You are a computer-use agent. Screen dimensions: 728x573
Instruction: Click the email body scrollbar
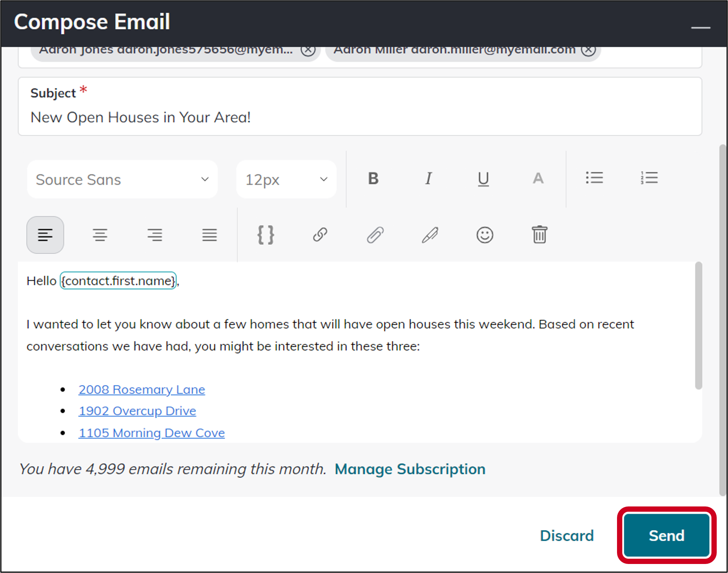(699, 326)
